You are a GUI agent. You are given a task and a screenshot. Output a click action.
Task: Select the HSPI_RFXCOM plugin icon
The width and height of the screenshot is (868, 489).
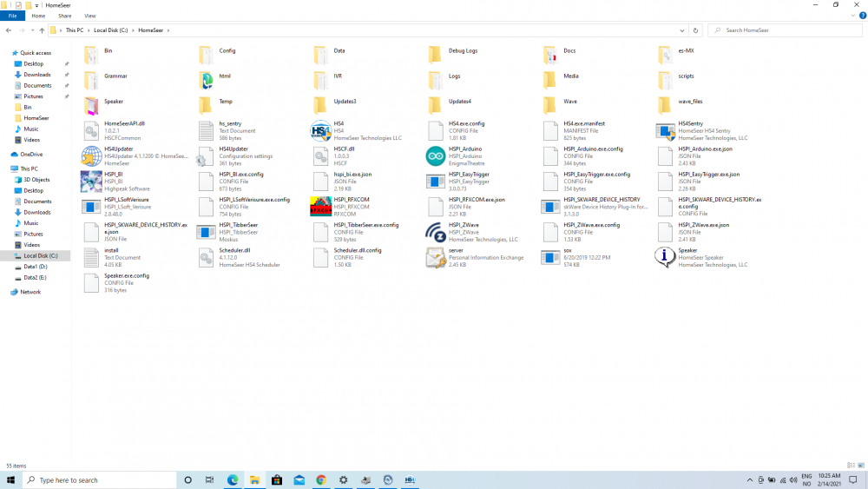(320, 207)
